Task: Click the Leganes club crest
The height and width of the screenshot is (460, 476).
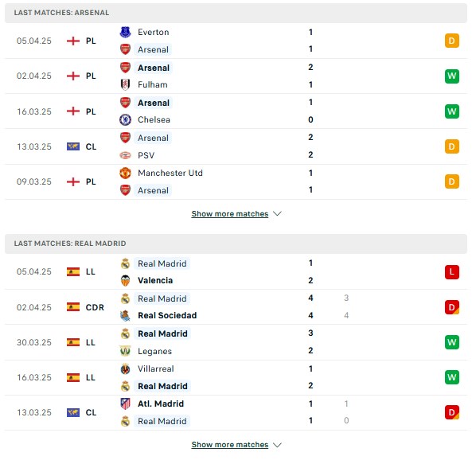Action: coord(126,351)
